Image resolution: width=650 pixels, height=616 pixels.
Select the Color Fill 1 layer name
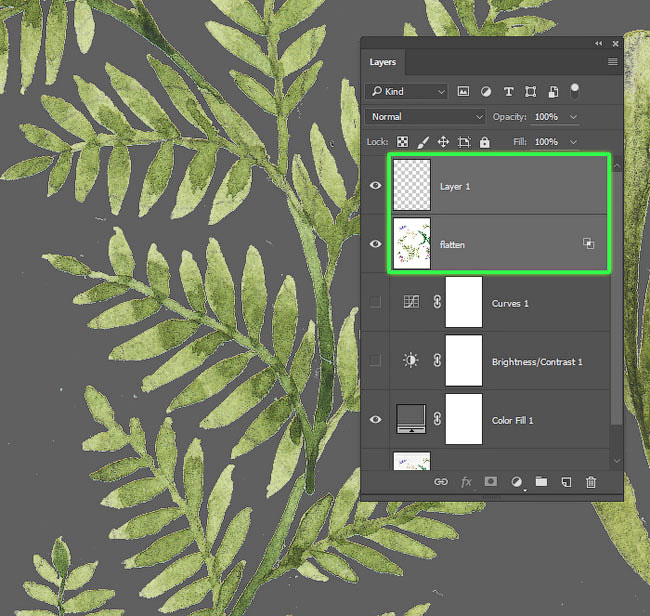coord(512,420)
